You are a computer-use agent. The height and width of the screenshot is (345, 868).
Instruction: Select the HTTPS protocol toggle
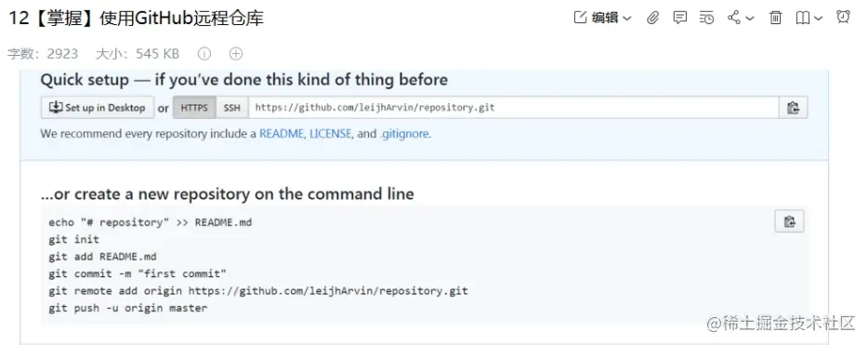click(x=193, y=108)
